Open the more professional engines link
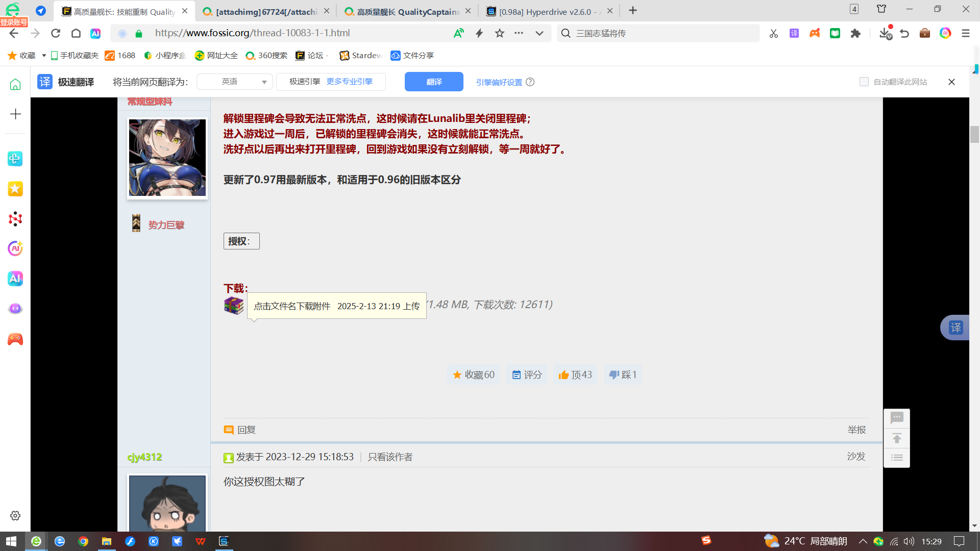Viewport: 980px width, 551px height. (x=350, y=82)
